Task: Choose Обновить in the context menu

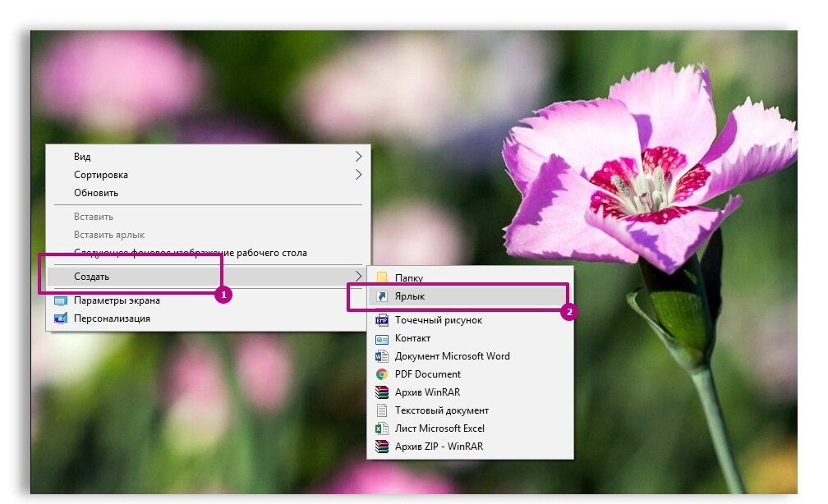Action: 208,193
